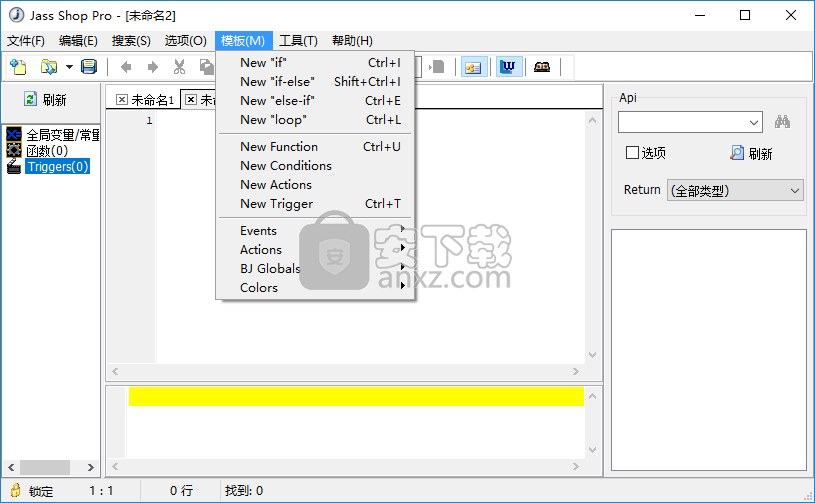Viewport: 815px width, 503px height.
Task: Open the 工具(T) menu
Action: click(298, 41)
